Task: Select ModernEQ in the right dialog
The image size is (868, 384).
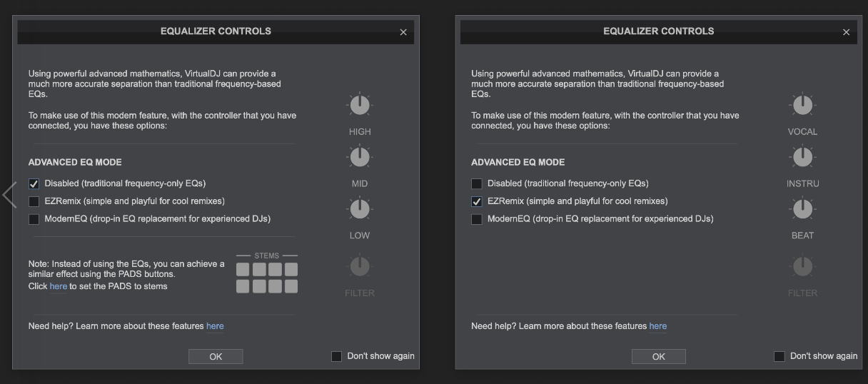Action: [477, 219]
